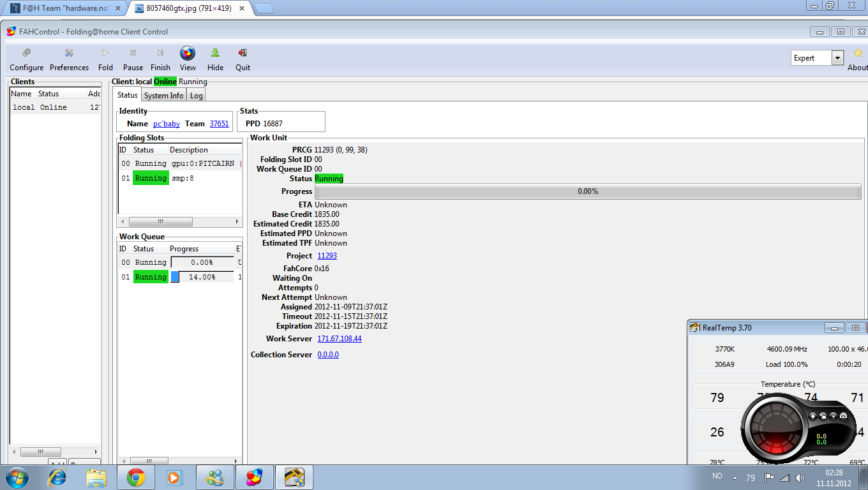Image resolution: width=868 pixels, height=490 pixels.
Task: Click the gadget's speedometer gauge button
Action: (x=843, y=417)
